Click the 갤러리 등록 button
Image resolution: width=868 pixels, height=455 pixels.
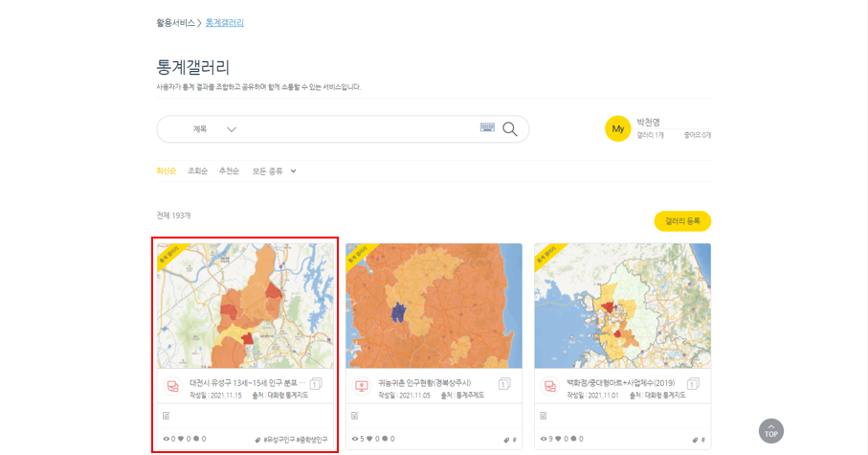pos(682,221)
